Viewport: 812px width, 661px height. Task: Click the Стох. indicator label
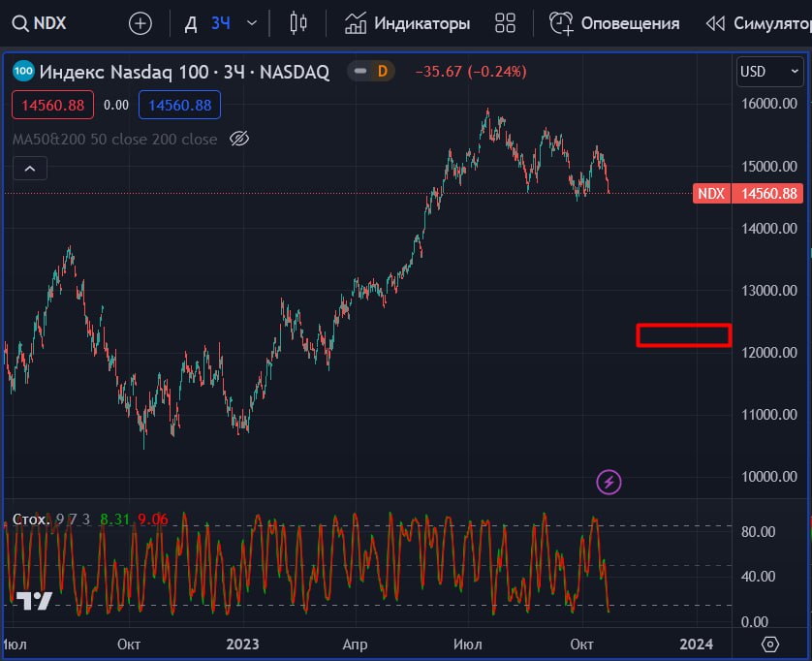point(31,519)
